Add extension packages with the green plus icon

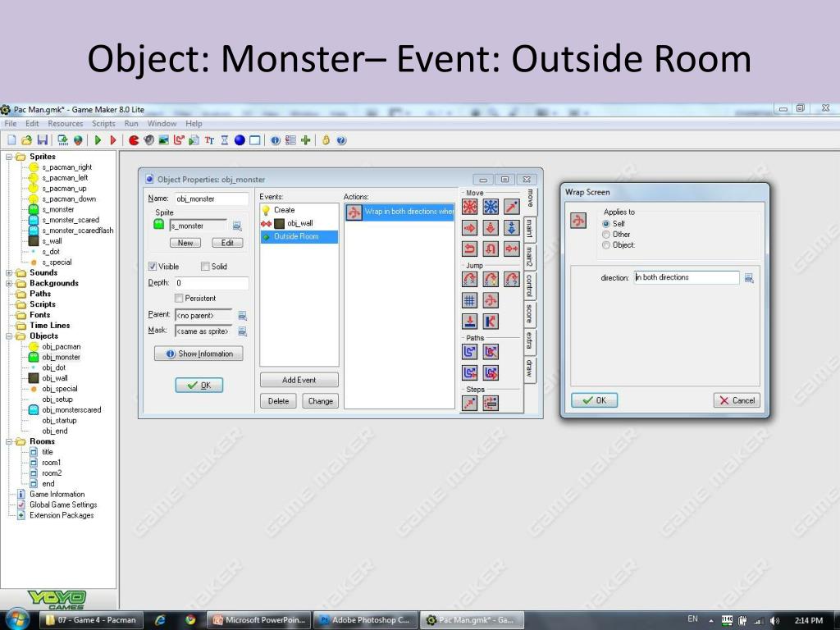(305, 140)
